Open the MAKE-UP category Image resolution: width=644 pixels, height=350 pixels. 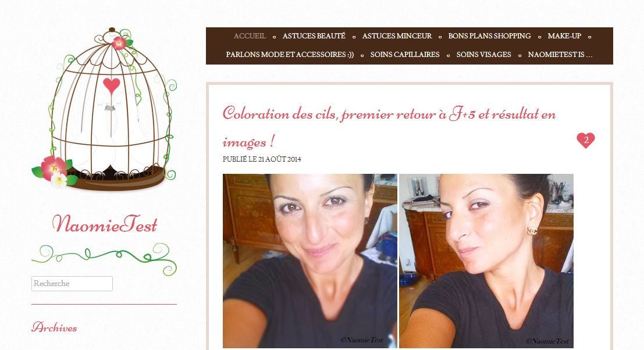tap(564, 36)
